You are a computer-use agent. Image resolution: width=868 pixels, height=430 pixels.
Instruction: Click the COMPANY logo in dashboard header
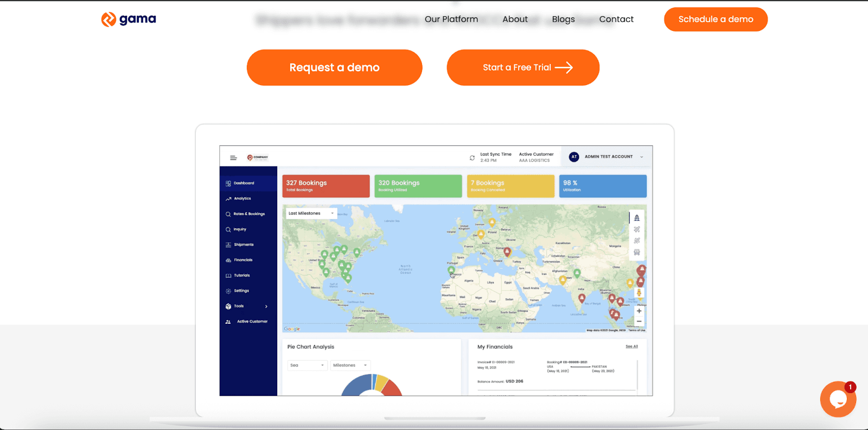258,158
